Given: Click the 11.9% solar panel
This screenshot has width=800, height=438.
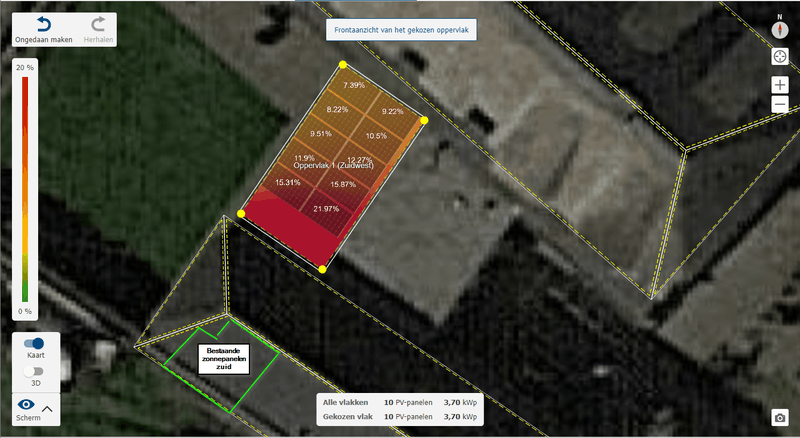Looking at the screenshot, I should 305,156.
